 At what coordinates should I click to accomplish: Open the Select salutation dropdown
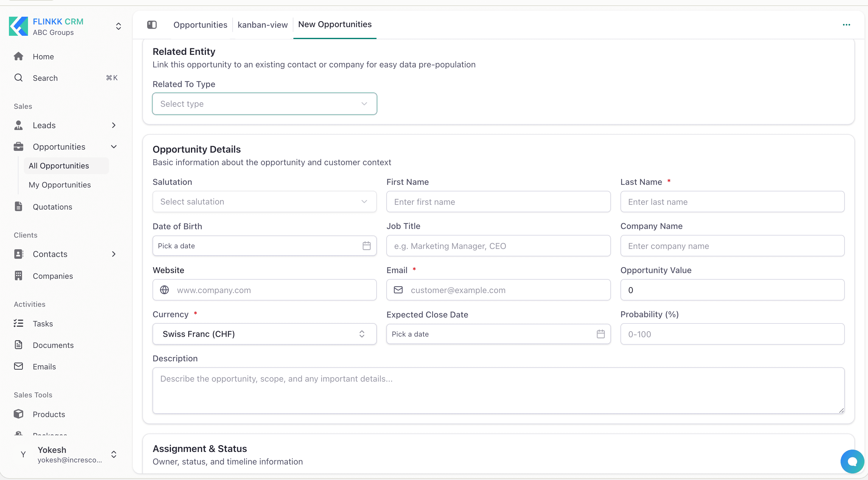tap(265, 202)
